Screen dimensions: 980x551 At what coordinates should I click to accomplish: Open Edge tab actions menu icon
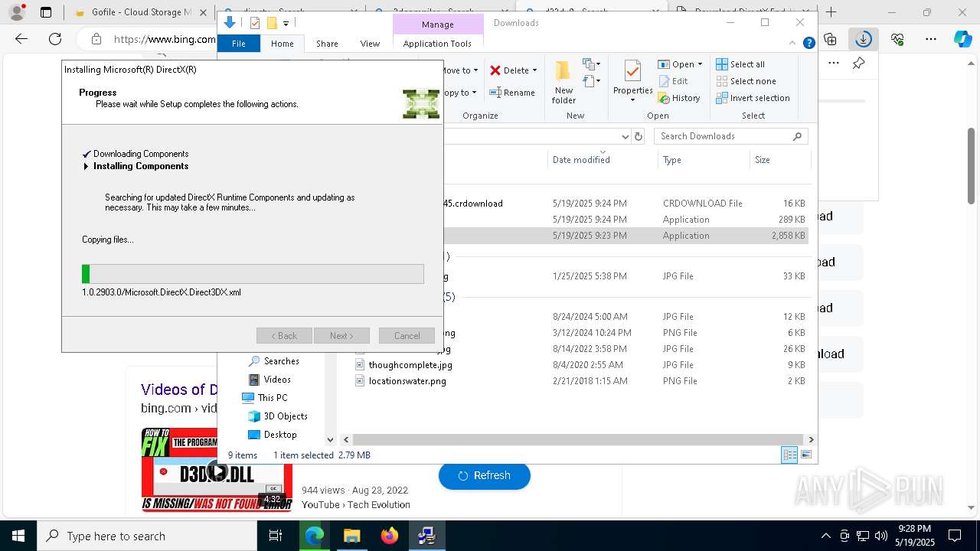pos(46,12)
